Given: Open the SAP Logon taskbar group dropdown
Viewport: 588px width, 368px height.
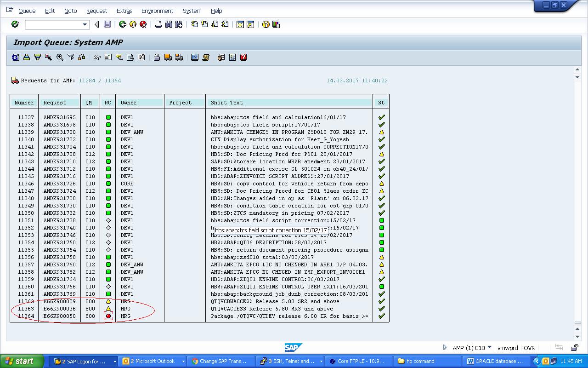Looking at the screenshot, I should point(114,362).
